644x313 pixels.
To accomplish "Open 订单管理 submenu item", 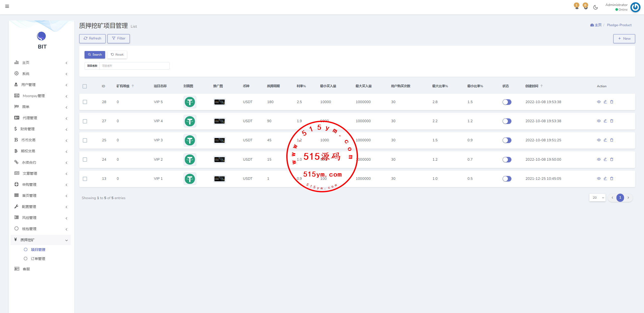I will click(38, 259).
